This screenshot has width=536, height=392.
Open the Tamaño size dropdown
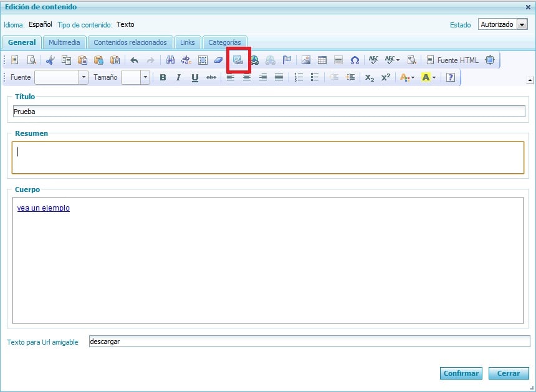(145, 77)
